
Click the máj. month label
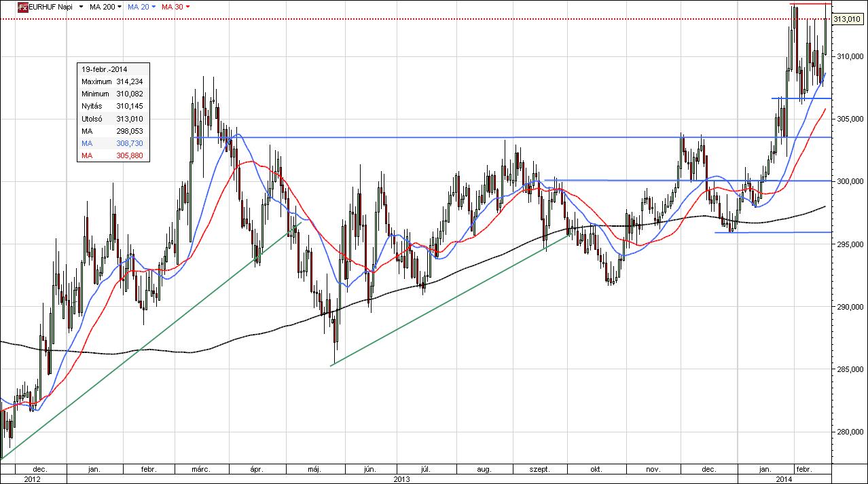point(314,469)
